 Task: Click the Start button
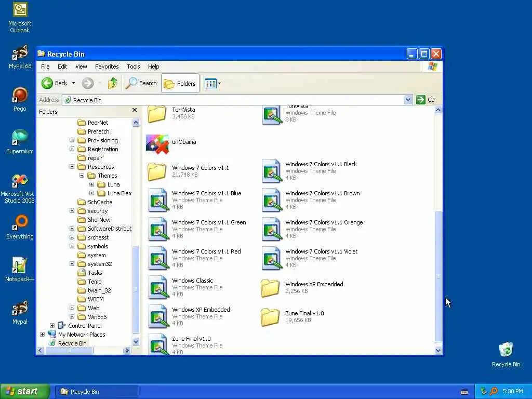[x=24, y=391]
